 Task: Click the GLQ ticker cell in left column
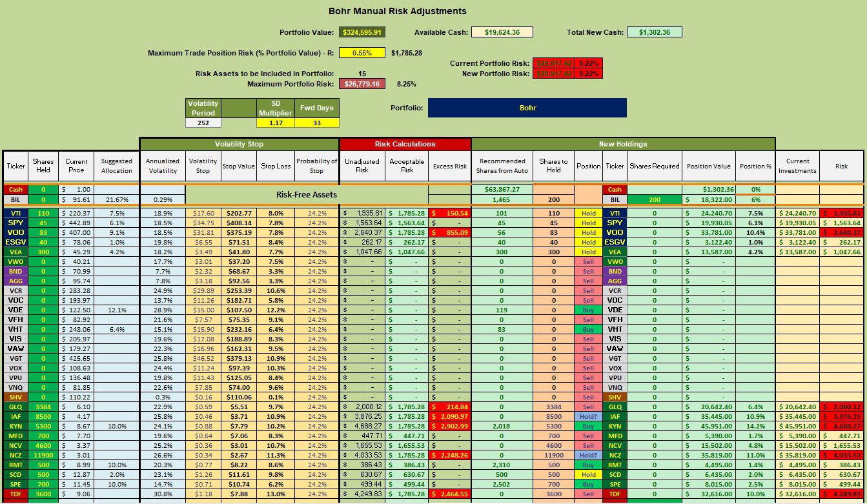(x=14, y=407)
